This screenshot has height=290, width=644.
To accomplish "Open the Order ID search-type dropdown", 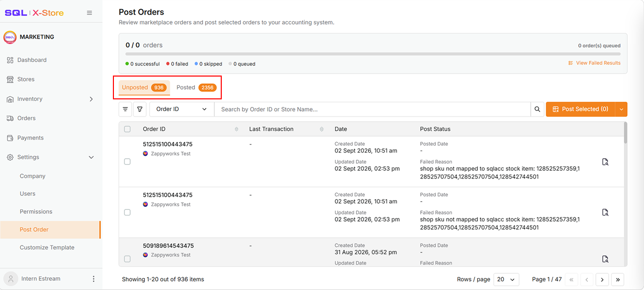I will (182, 109).
